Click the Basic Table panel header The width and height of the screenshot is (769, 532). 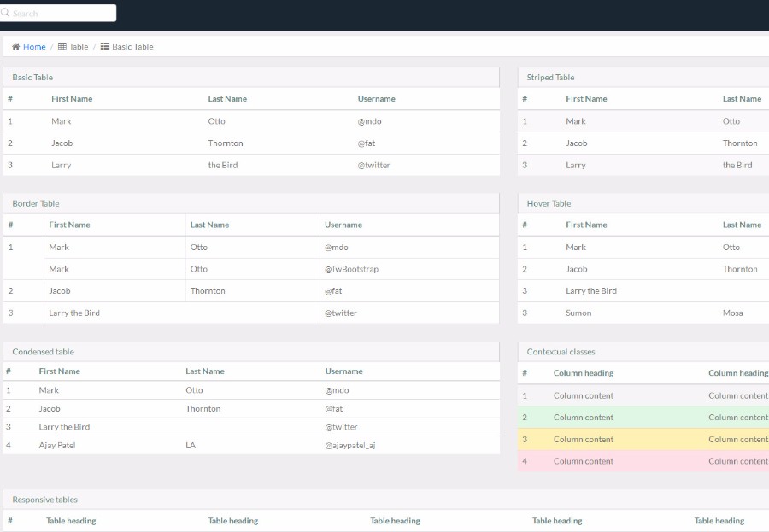(251, 78)
